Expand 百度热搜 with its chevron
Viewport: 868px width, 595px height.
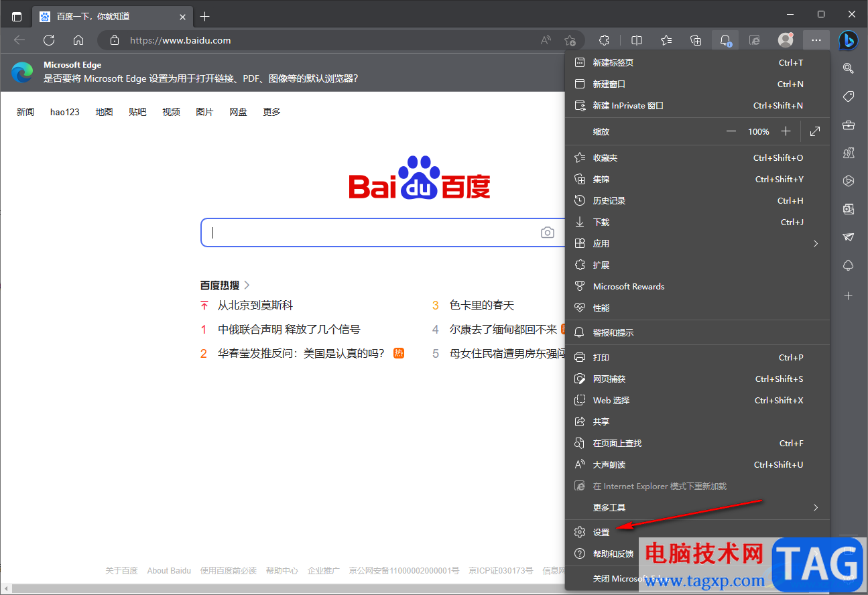(247, 285)
